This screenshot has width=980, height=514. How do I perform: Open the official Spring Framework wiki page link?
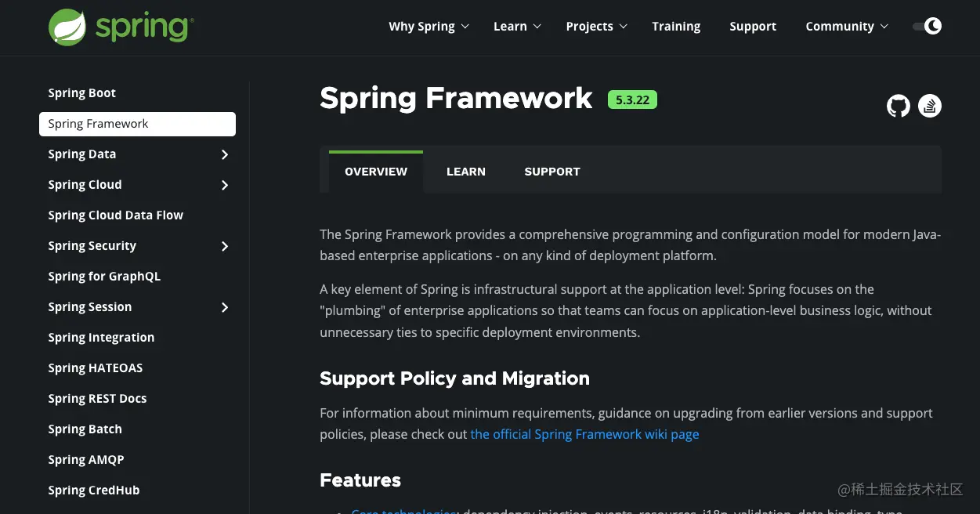(x=584, y=434)
